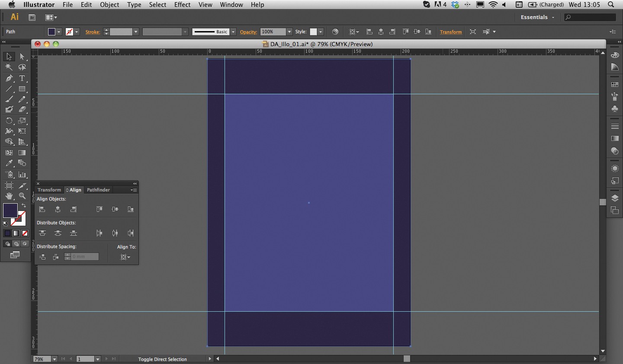Select the Lasso tool

pyautogui.click(x=22, y=67)
